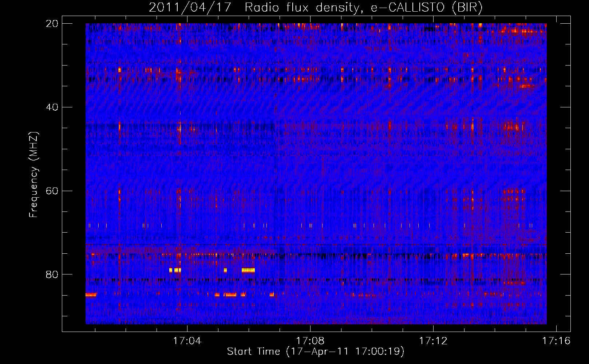Viewport: 589px width, 364px height.
Task: Click the plot title '2011/04/17 Radio flux density'
Action: click(x=316, y=8)
